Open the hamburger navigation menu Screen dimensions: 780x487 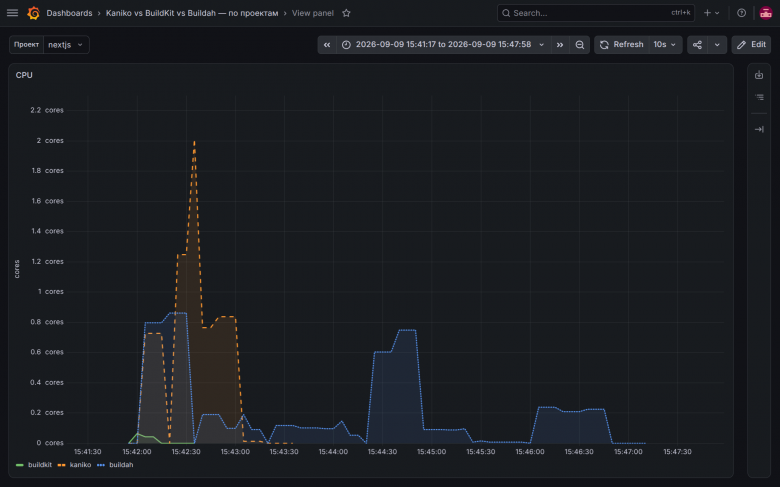(x=12, y=13)
